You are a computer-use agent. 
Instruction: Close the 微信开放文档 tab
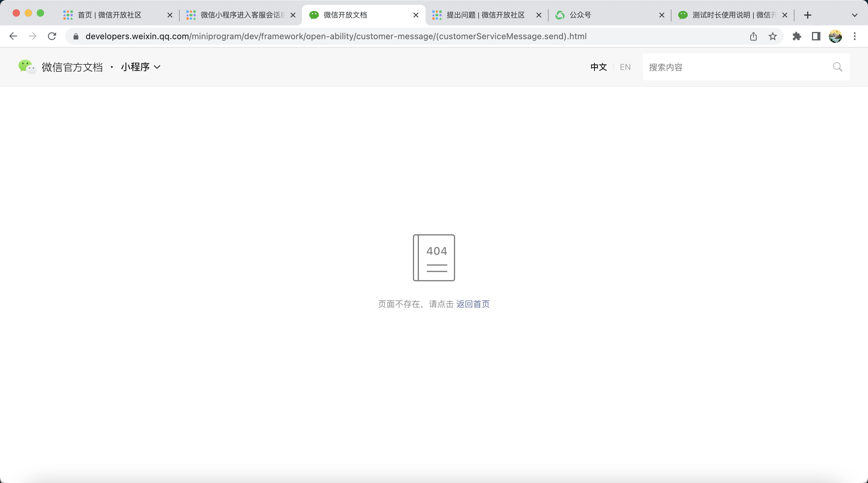[x=416, y=15]
